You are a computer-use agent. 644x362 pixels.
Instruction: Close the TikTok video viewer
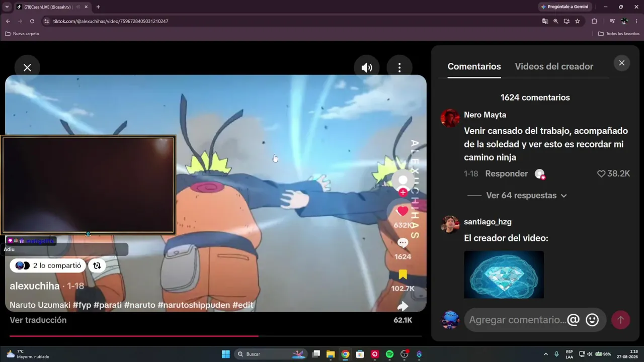(27, 67)
